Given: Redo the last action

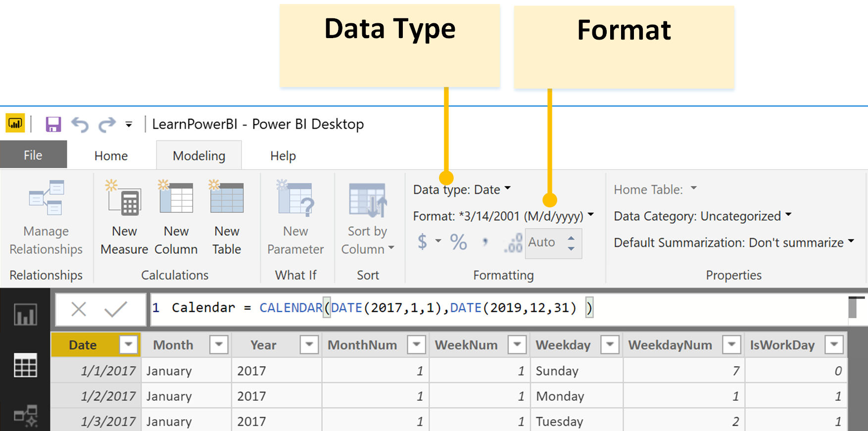Looking at the screenshot, I should (106, 125).
